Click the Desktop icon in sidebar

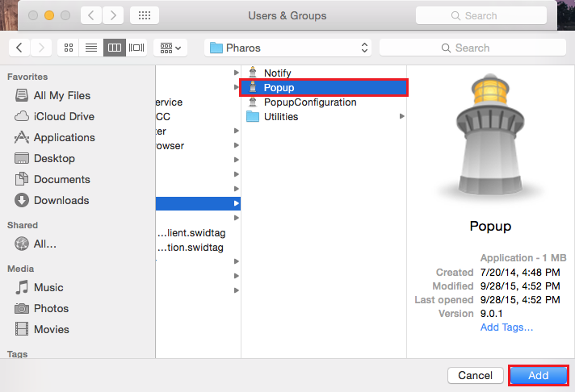tap(22, 158)
